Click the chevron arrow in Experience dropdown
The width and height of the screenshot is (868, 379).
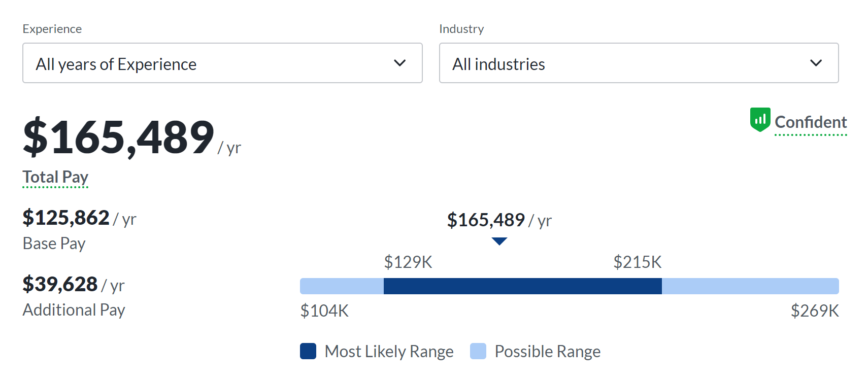(400, 63)
